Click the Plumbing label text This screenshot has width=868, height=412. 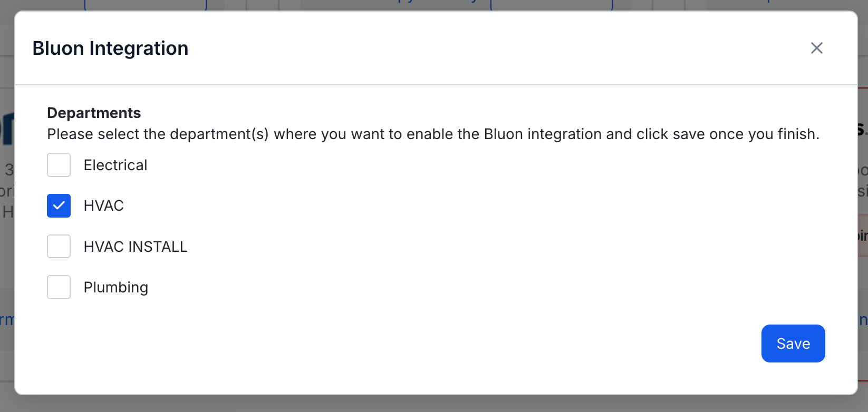(x=116, y=288)
